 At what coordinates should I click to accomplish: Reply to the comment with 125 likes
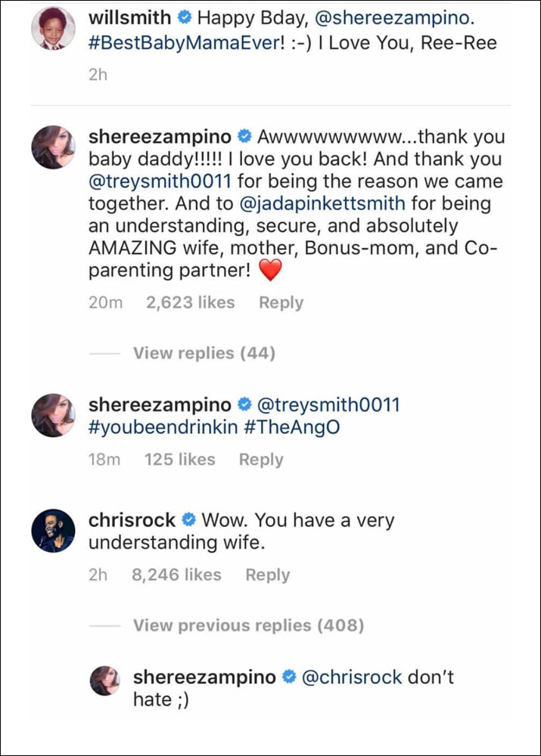coord(261,459)
